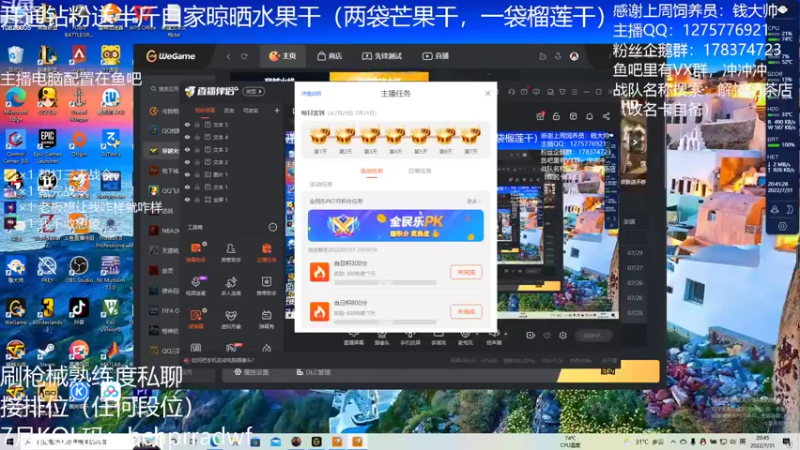The width and height of the screenshot is (800, 450).
Task: Select 日常任务 tab in task dialog
Action: click(419, 171)
